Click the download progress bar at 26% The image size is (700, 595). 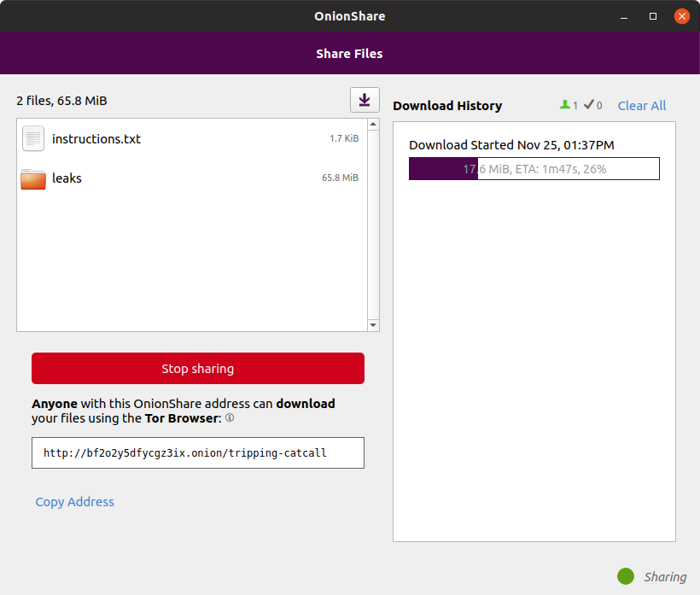point(534,169)
